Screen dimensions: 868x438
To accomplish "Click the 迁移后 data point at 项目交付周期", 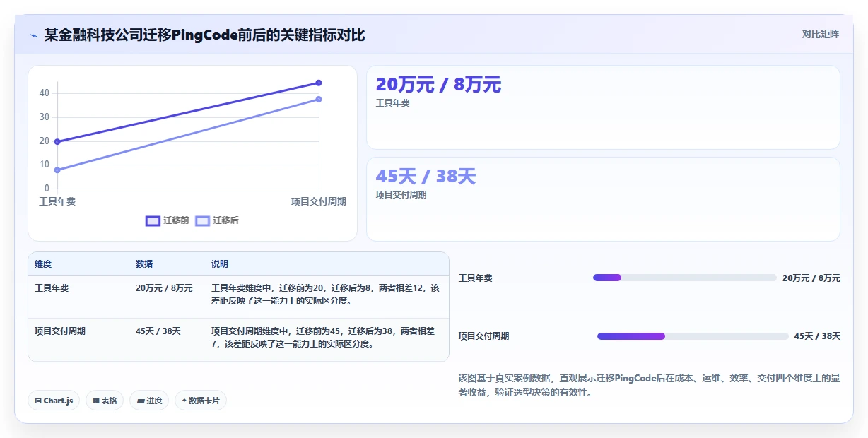I will pos(319,99).
